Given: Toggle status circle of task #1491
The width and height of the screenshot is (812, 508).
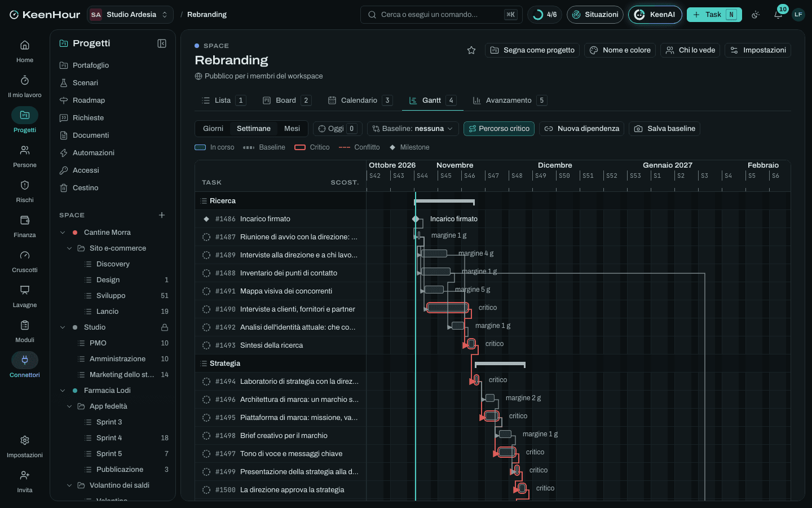Looking at the screenshot, I should (x=206, y=291).
